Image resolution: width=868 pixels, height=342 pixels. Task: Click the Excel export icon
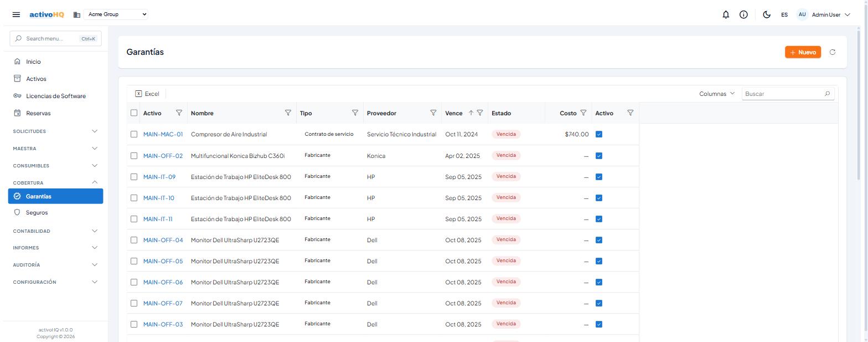(x=138, y=94)
